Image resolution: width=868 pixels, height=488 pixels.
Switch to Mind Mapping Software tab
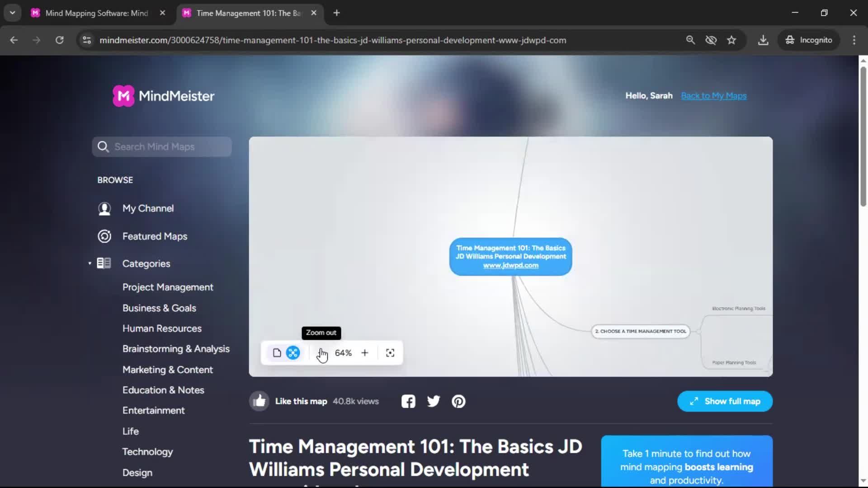[97, 13]
